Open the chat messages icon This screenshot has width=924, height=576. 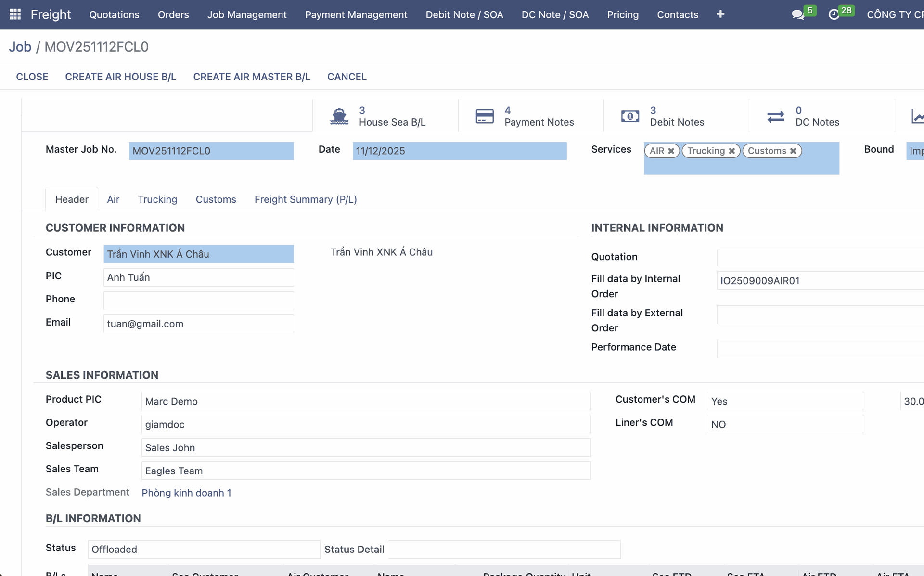click(x=797, y=14)
